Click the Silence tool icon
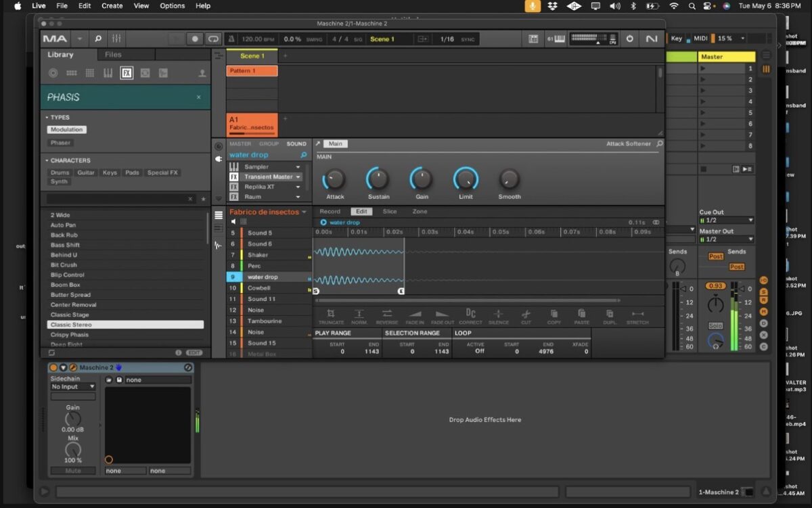 pos(498,314)
